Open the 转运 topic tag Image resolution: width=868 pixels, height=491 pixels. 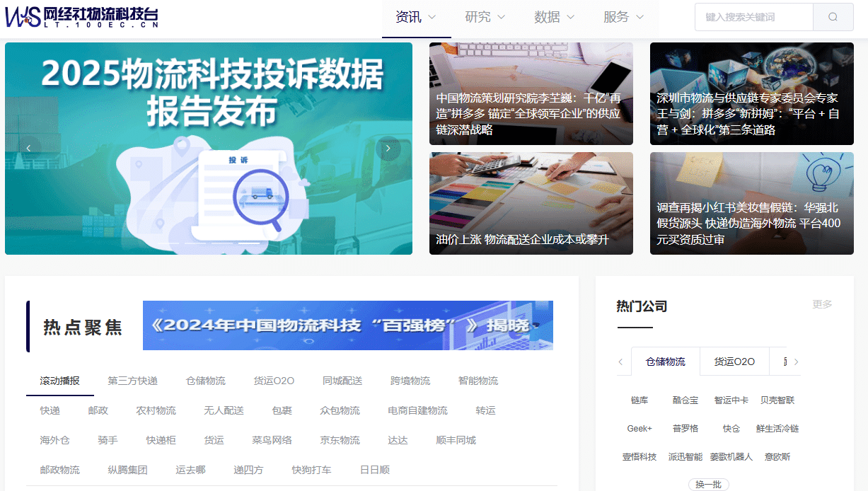486,410
